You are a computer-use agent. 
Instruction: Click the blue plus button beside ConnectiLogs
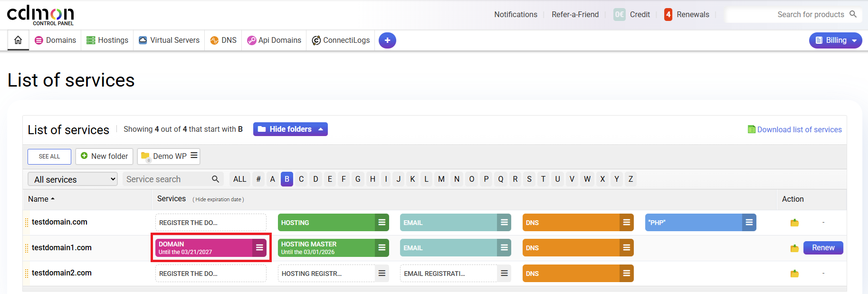[x=387, y=40]
